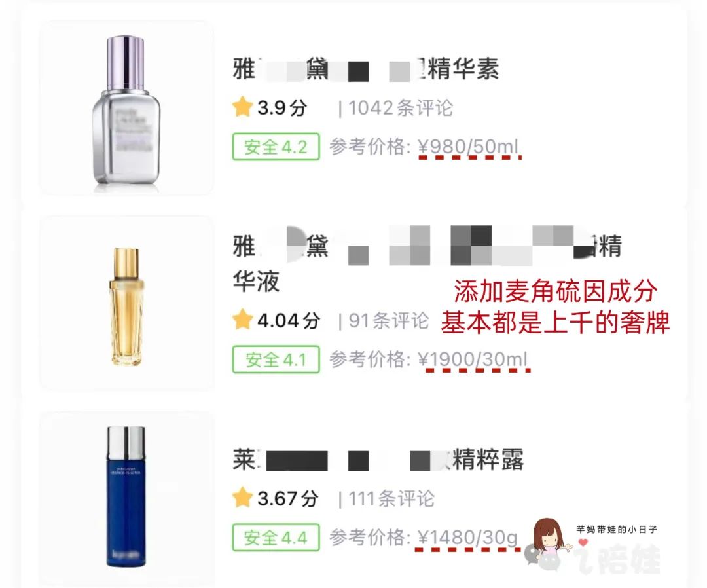The width and height of the screenshot is (707, 588).
Task: Click the star icon beside 4.04分
Action: [242, 320]
